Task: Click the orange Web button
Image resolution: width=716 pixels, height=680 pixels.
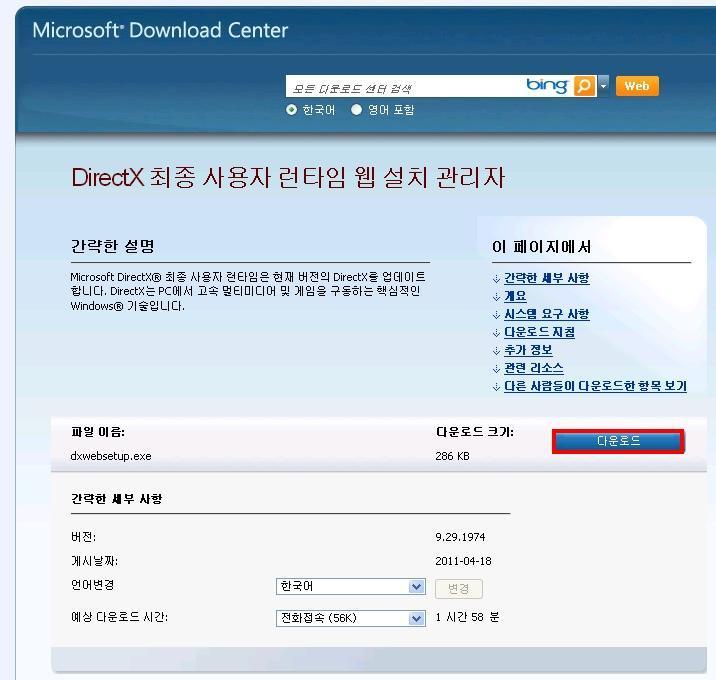Action: [x=637, y=86]
